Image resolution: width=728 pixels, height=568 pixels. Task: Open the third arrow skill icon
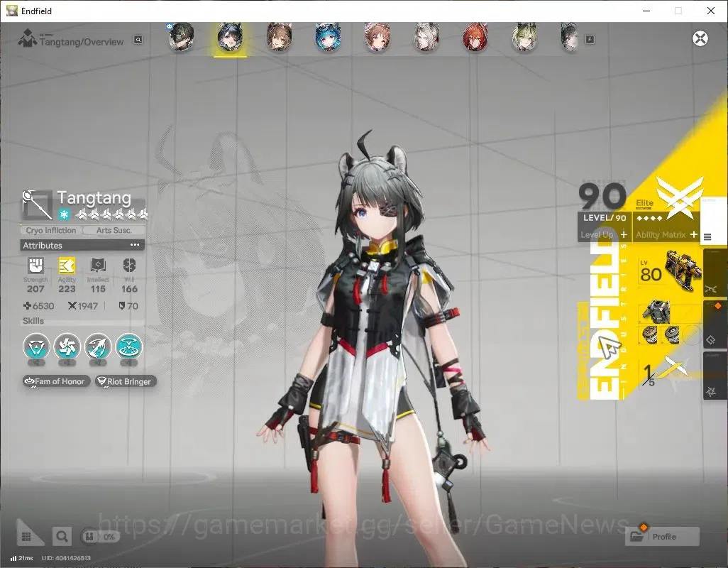[x=98, y=347]
